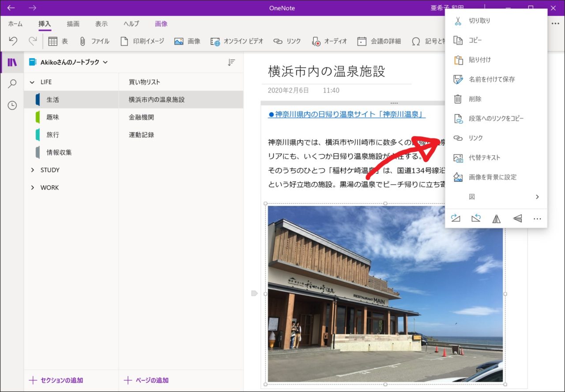The width and height of the screenshot is (565, 392).
Task: Open Akikoさんのノートブック notebook dropdown
Action: 69,63
